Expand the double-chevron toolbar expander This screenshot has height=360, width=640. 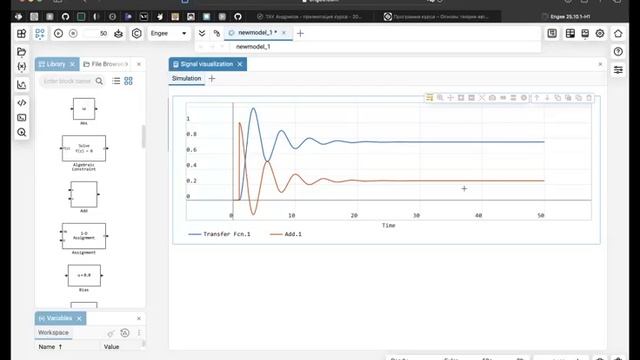[x=202, y=33]
